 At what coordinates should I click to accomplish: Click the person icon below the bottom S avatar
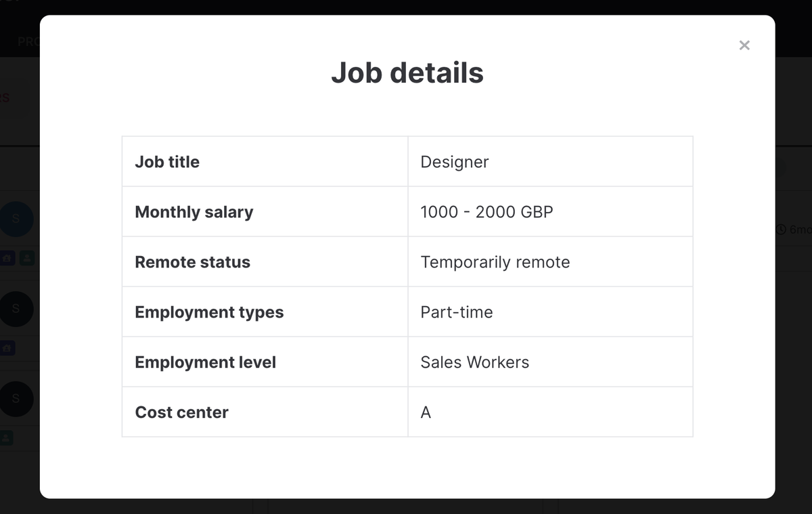[6, 438]
